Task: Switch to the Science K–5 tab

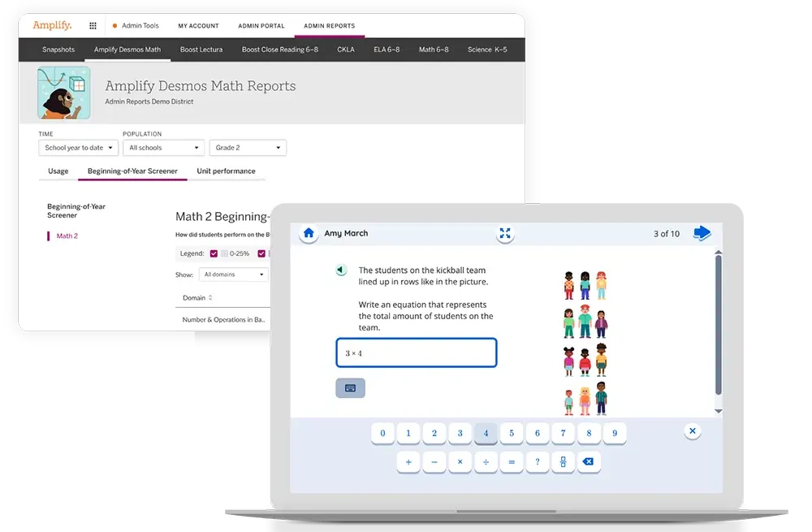Action: (x=487, y=50)
